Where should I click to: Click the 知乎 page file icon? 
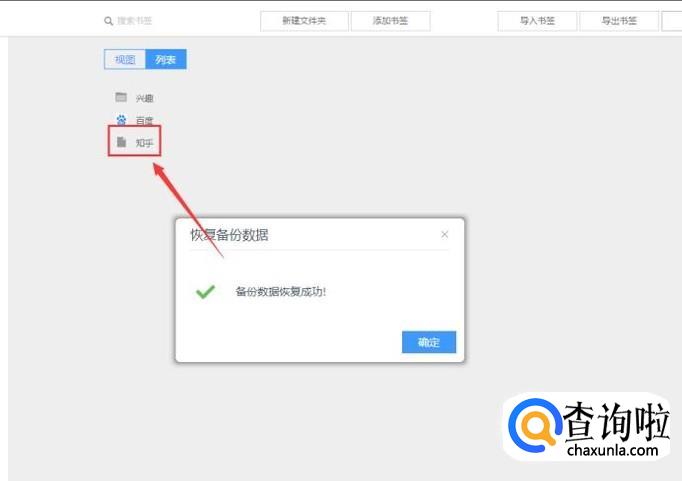121,141
